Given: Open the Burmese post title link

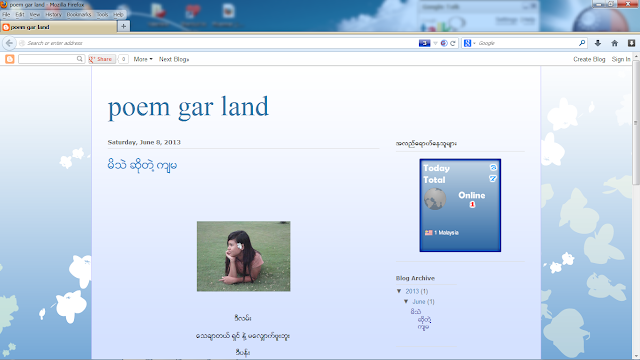Looking at the screenshot, I should (142, 165).
